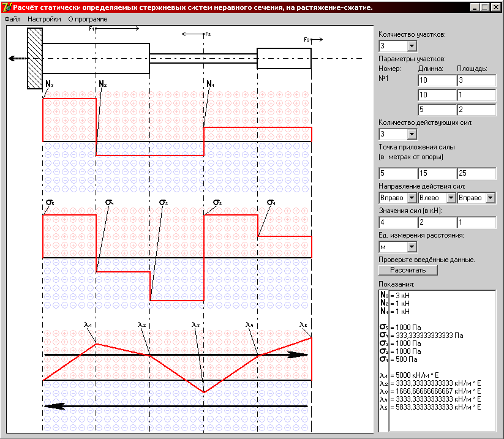Click section №1 length field with 10
The image size is (504, 439).
(437, 80)
